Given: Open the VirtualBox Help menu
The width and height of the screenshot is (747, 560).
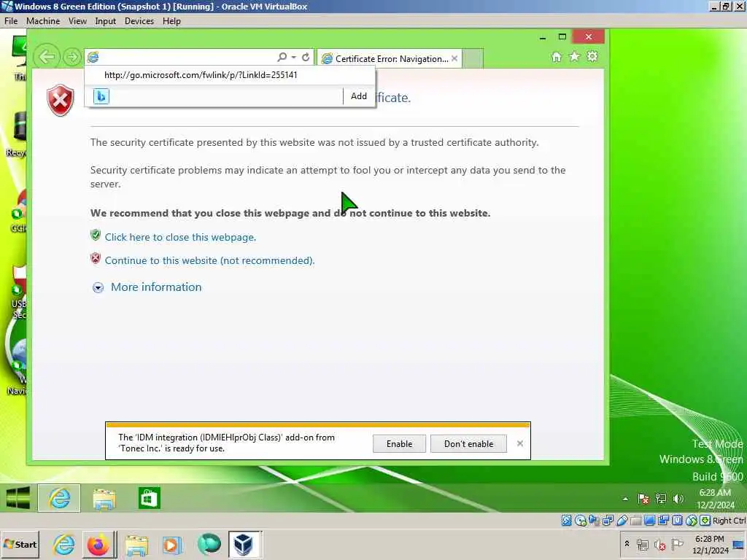Looking at the screenshot, I should tap(171, 21).
